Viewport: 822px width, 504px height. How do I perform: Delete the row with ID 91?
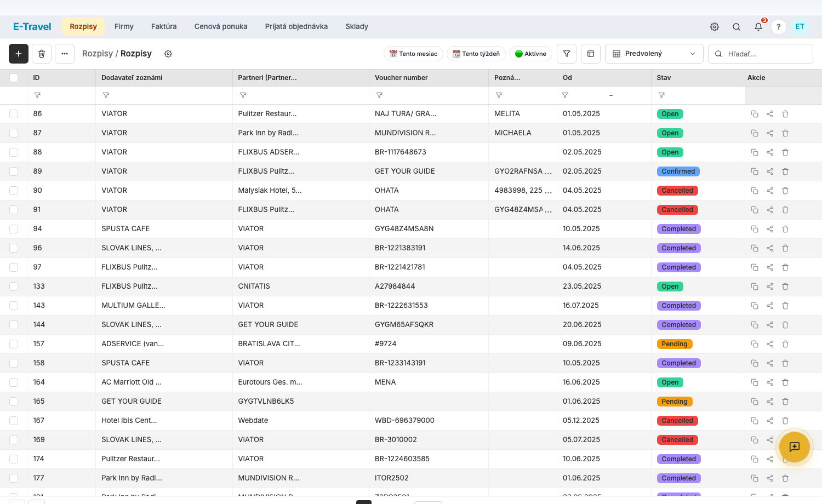[x=785, y=210]
